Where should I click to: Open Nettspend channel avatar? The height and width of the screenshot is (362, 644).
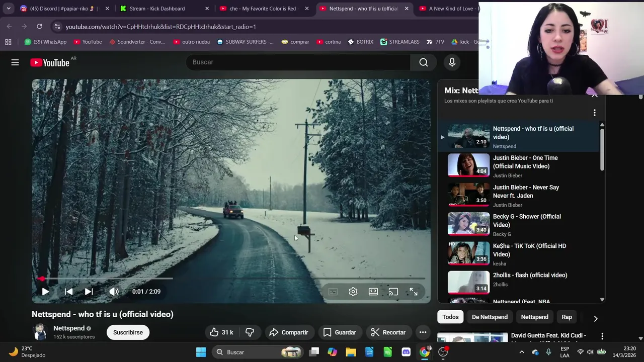pos(40,332)
